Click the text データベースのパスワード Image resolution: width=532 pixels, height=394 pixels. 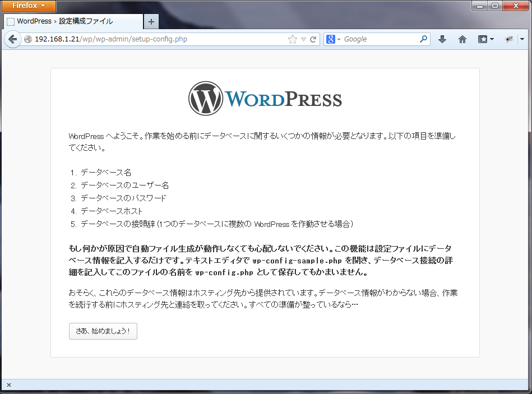click(x=123, y=198)
